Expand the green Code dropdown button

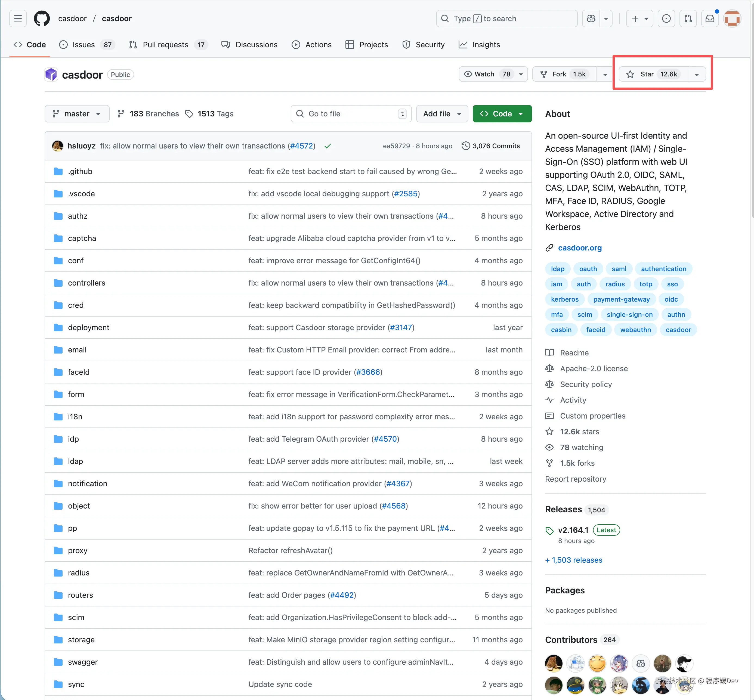tap(502, 114)
